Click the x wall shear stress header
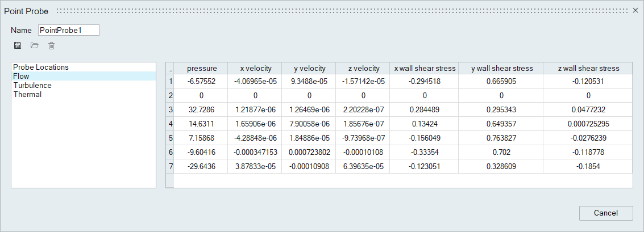The width and height of the screenshot is (644, 232). click(425, 68)
